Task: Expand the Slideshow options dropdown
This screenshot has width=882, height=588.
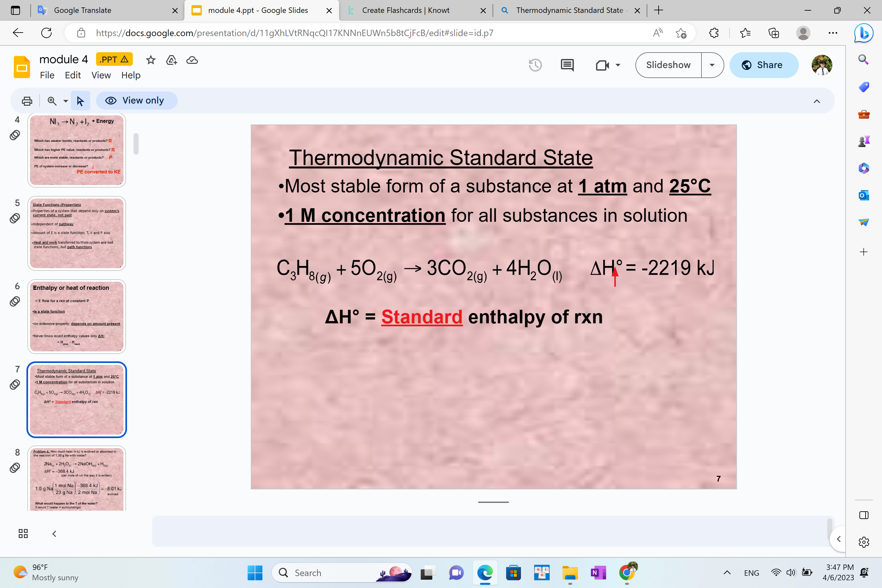Action: [x=712, y=65]
